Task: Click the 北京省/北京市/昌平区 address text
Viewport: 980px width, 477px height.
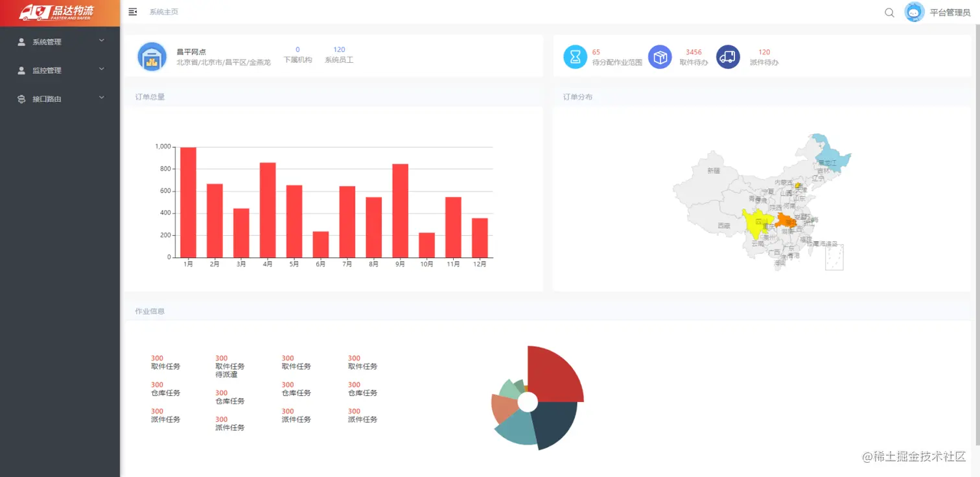Action: (224, 63)
